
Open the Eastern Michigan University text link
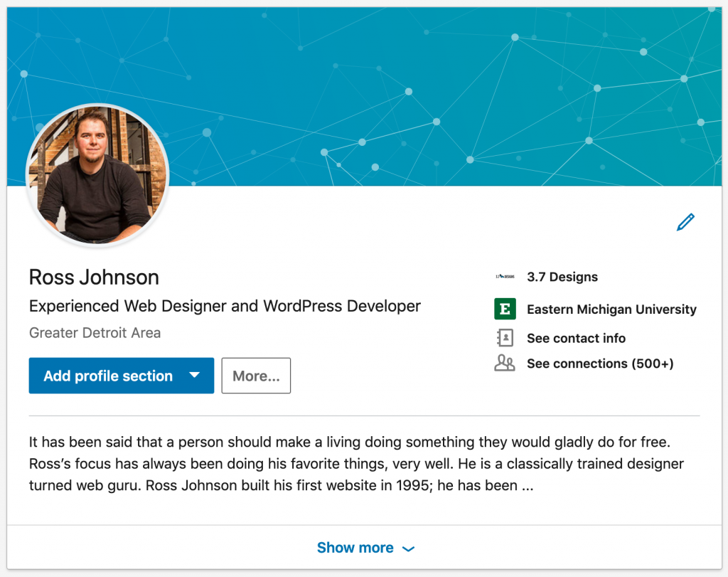pyautogui.click(x=611, y=309)
